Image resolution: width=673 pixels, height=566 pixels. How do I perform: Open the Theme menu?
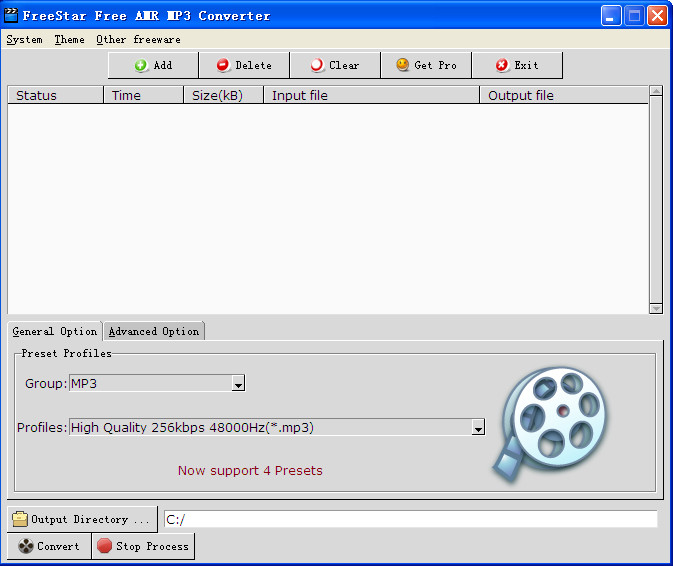point(69,39)
